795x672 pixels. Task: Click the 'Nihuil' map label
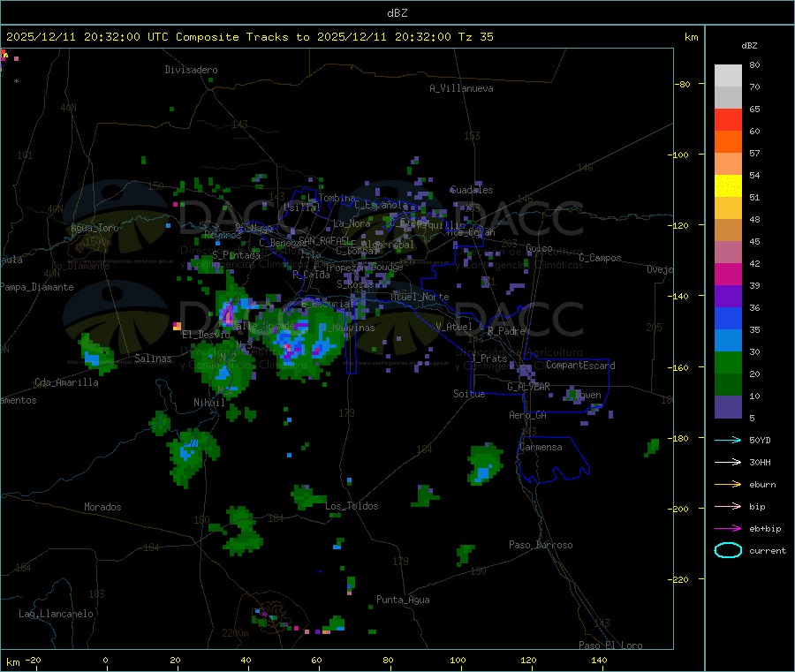[x=208, y=403]
